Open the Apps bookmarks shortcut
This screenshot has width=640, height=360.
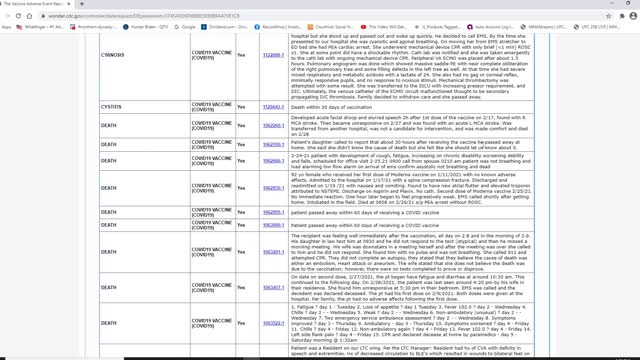click(x=6, y=27)
